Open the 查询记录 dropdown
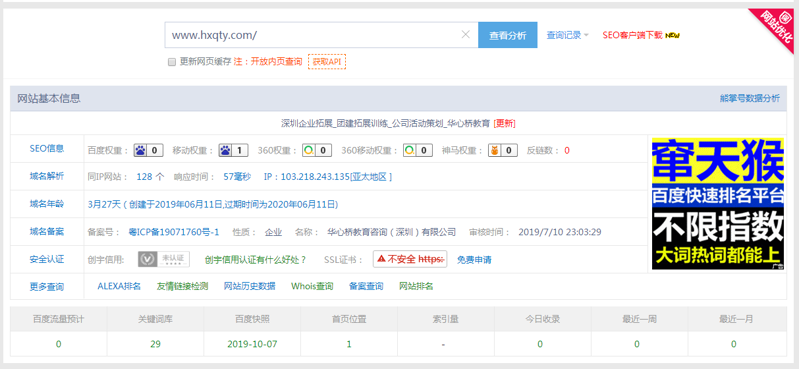Image resolution: width=799 pixels, height=369 pixels. (567, 35)
